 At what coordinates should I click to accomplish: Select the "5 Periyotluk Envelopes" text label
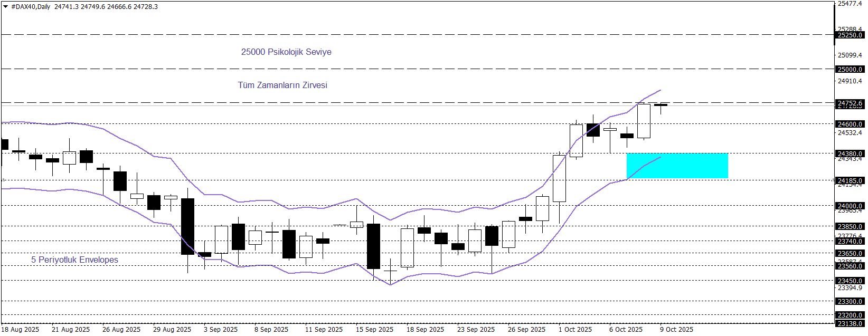(74, 260)
